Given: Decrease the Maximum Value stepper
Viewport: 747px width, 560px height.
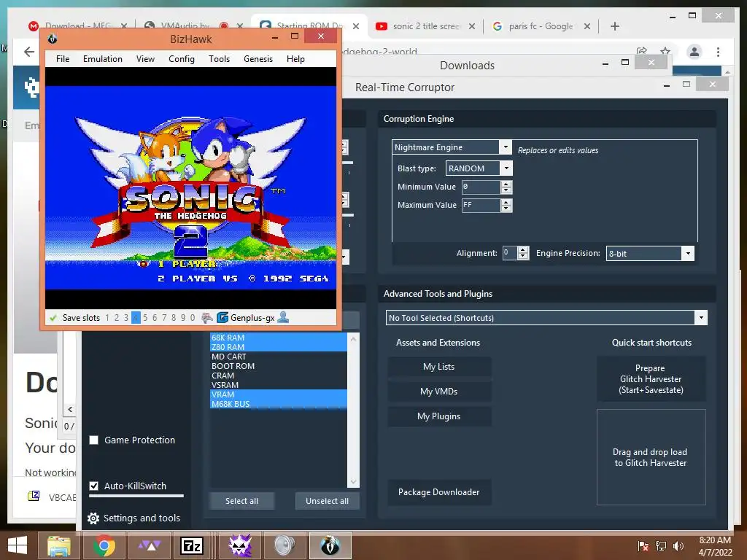Looking at the screenshot, I should (506, 209).
